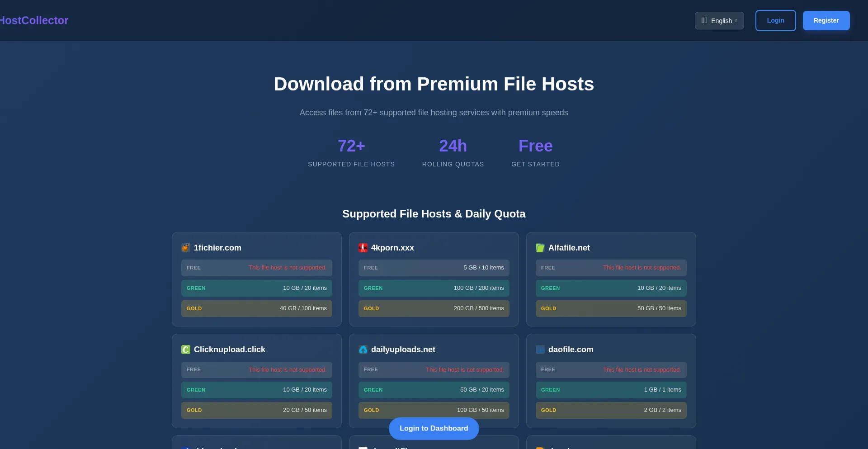Screen dimensions: 868x449
Task: Click daofile.com GREEN 1 GB / 1 items row
Action: 611,390
